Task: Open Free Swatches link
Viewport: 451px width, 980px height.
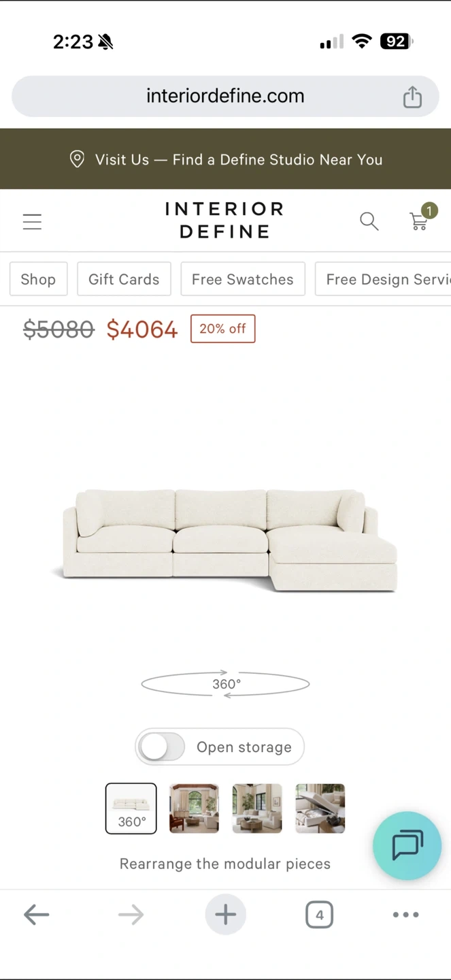Action: (243, 279)
